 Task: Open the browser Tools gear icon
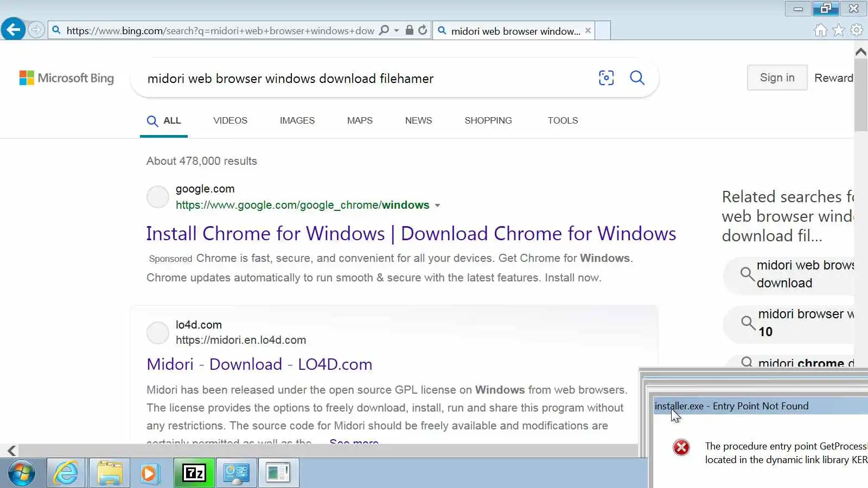tap(857, 30)
